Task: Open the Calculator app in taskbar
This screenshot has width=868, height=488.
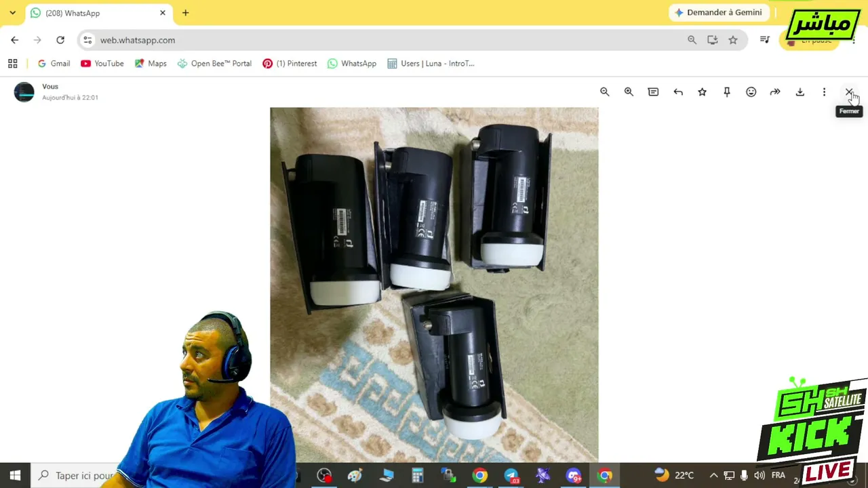Action: pyautogui.click(x=417, y=476)
